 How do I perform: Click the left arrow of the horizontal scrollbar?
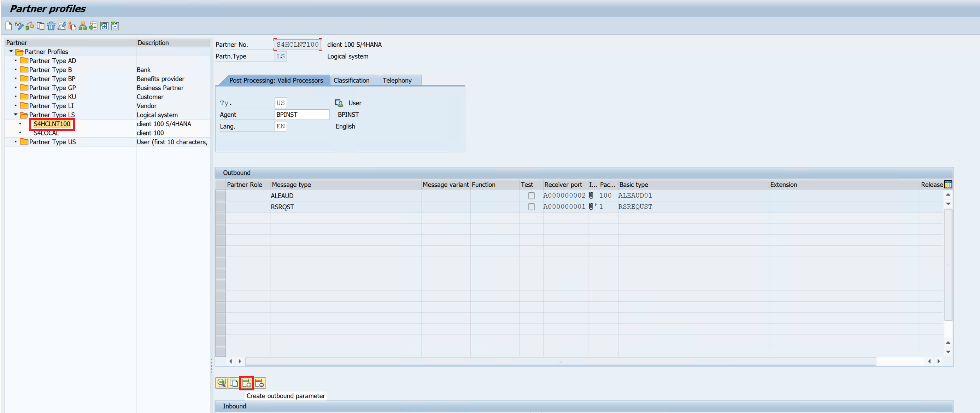(230, 361)
